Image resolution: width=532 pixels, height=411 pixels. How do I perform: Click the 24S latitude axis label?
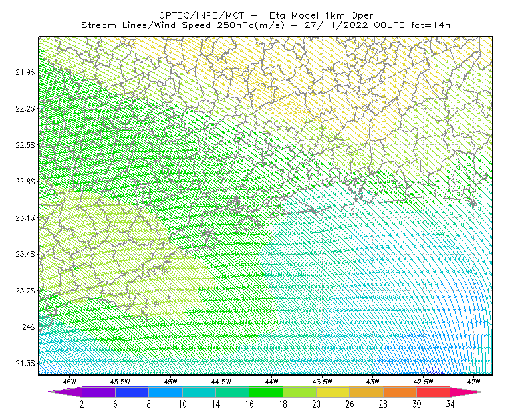[29, 327]
